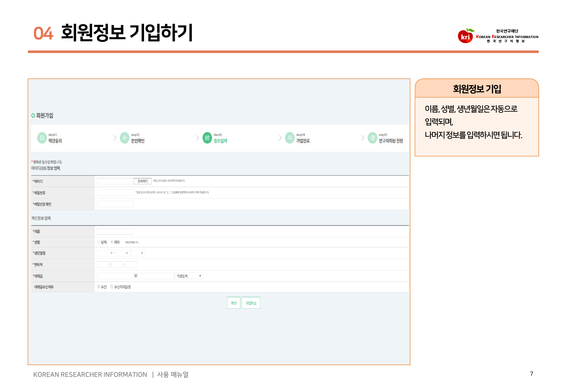Click the 아이디 input field
The image size is (567, 392).
pyautogui.click(x=115, y=181)
